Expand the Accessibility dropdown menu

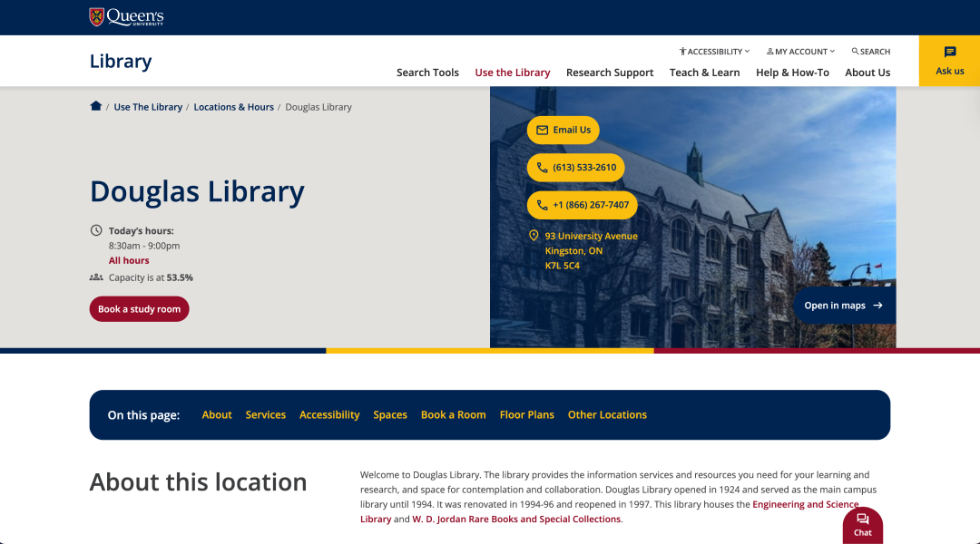point(714,52)
